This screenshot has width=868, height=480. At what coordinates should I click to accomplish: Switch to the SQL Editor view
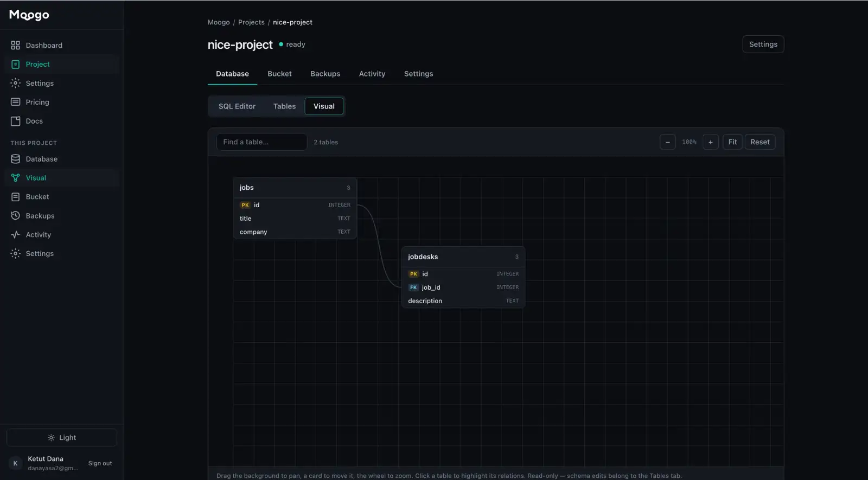237,106
